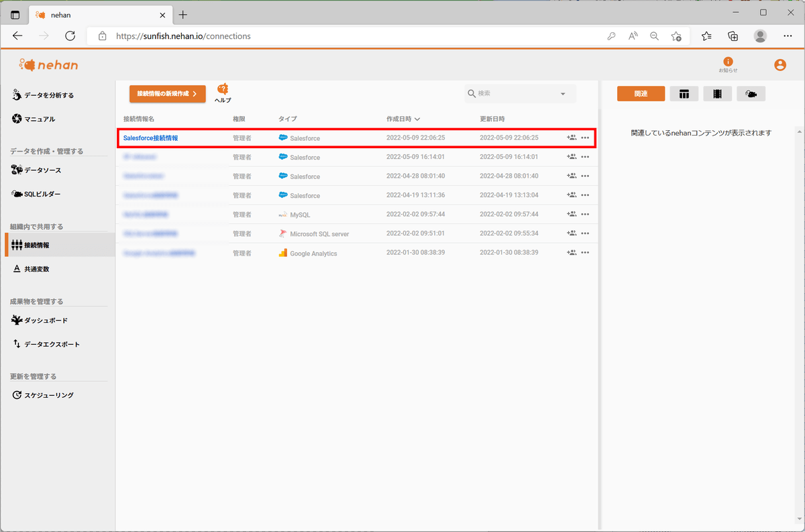This screenshot has height=532, width=805.
Task: Select the 関連 tab in right panel
Action: tap(641, 94)
